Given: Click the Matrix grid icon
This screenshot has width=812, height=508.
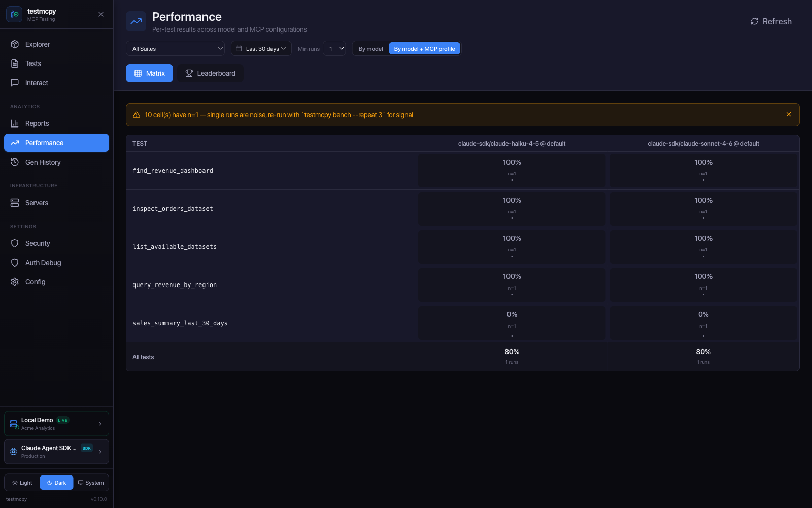Looking at the screenshot, I should [x=138, y=73].
